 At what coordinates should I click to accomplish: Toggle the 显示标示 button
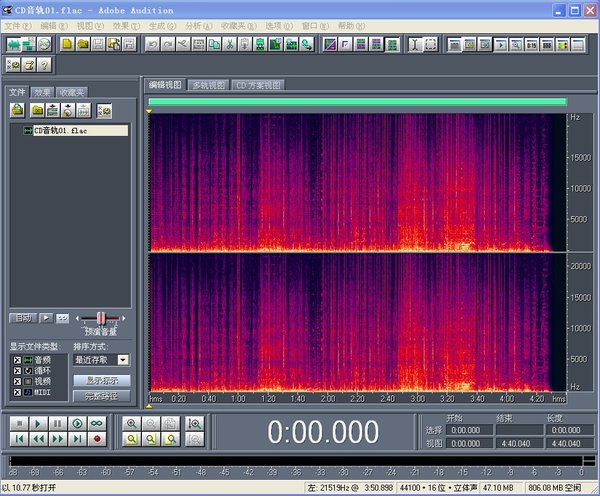point(101,380)
